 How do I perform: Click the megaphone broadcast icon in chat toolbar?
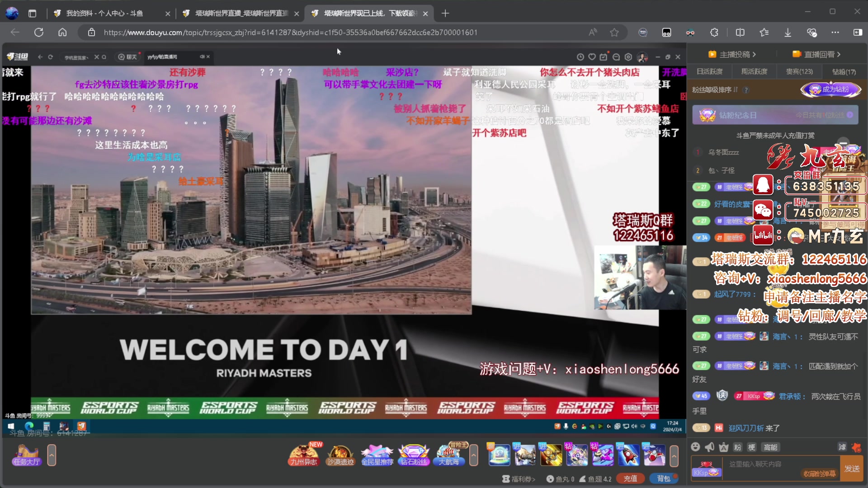point(710,447)
